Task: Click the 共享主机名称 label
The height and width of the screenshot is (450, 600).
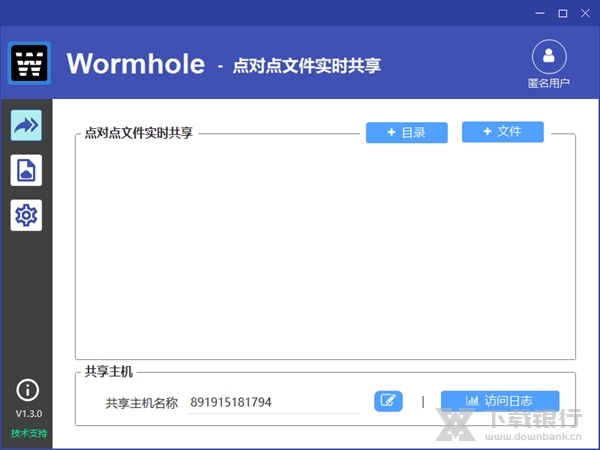Action: (x=142, y=403)
